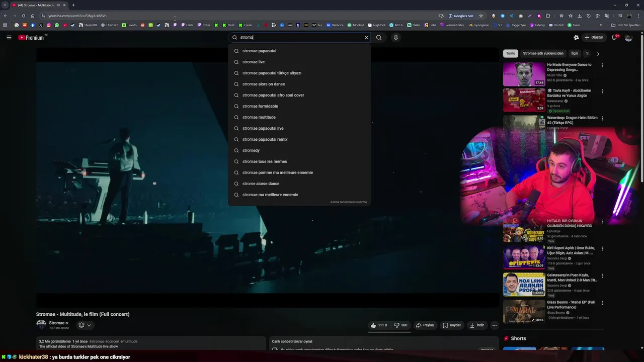Screen dimensions: 644x362
Task: Open the account avatar menu
Action: [x=628, y=37]
